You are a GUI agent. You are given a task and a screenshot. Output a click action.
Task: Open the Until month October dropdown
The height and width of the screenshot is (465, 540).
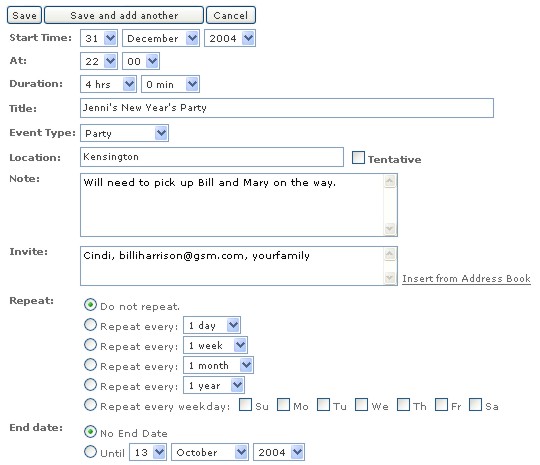pos(210,452)
